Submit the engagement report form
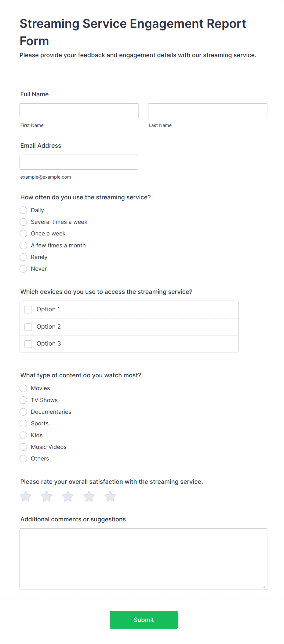 (x=144, y=620)
